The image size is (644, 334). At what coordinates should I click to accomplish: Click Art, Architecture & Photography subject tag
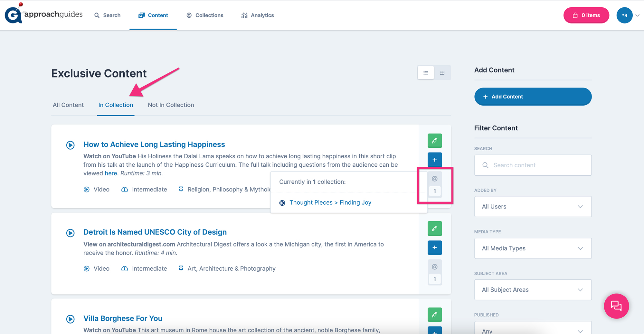click(227, 269)
